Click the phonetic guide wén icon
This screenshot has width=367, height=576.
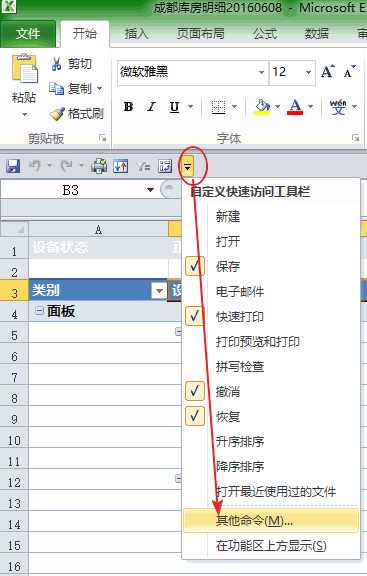(338, 107)
